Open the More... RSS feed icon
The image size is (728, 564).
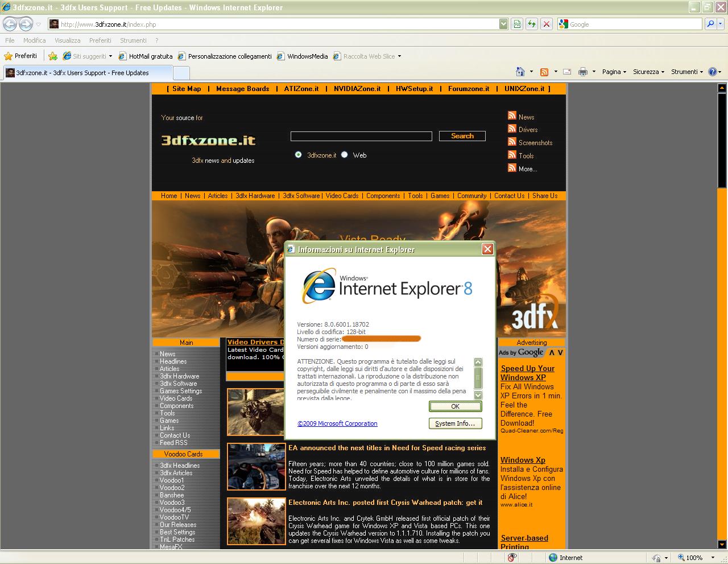(512, 168)
